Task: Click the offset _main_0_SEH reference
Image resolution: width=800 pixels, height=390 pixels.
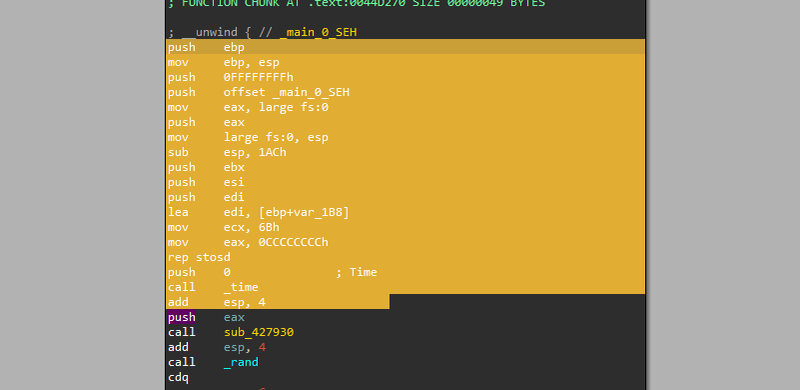Action: tap(286, 92)
